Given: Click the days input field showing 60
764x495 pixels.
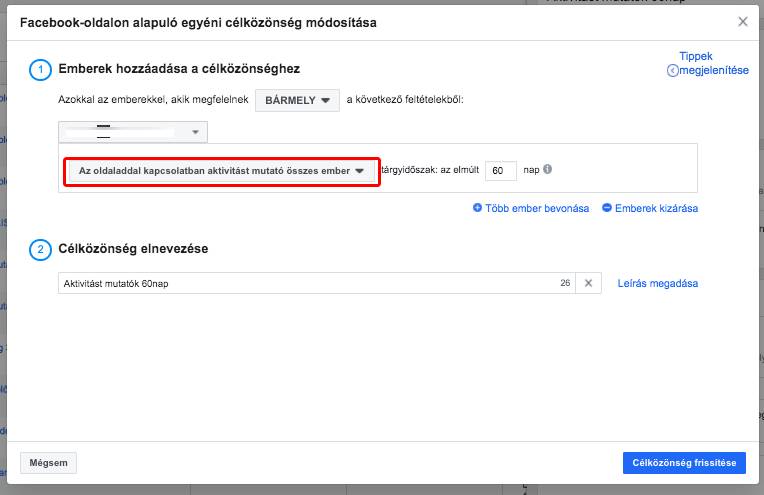Looking at the screenshot, I should [501, 171].
